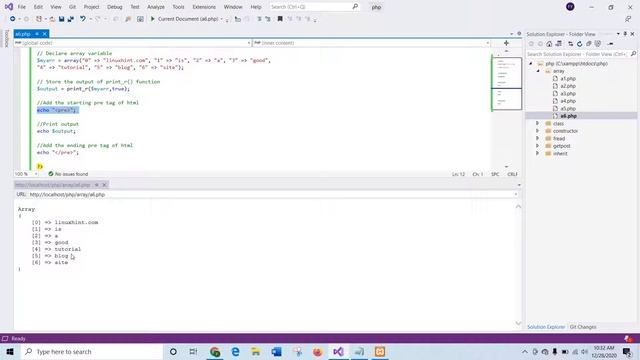Expand the class folder
The image size is (640, 360).
[x=538, y=123]
